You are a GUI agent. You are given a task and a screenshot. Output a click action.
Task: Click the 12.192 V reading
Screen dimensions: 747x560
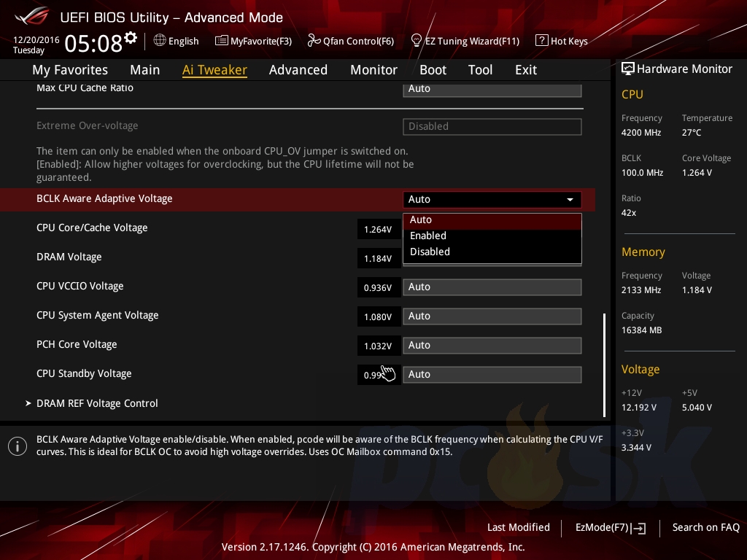[639, 408]
